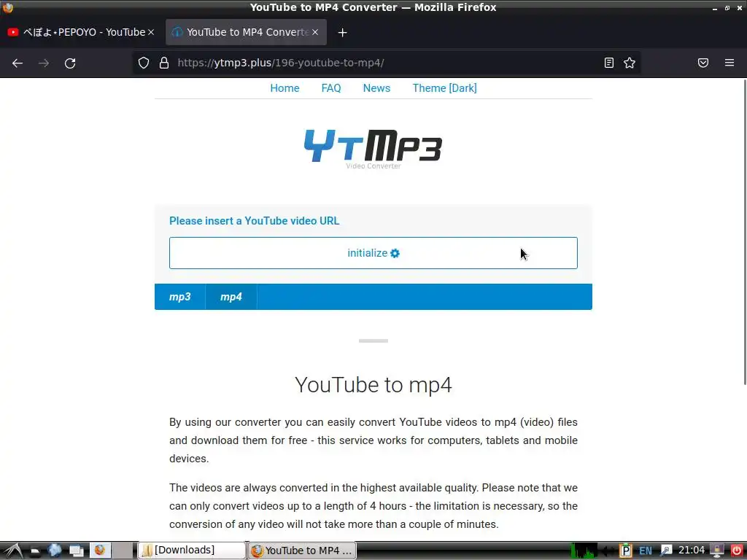Image resolution: width=747 pixels, height=560 pixels.
Task: Open the CPU usage monitor graph
Action: coord(584,551)
